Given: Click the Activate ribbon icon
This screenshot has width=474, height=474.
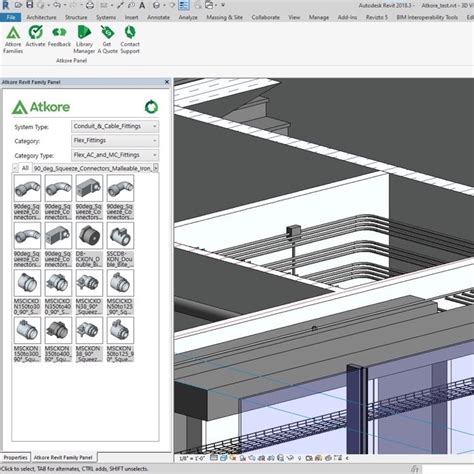Looking at the screenshot, I should point(35,36).
